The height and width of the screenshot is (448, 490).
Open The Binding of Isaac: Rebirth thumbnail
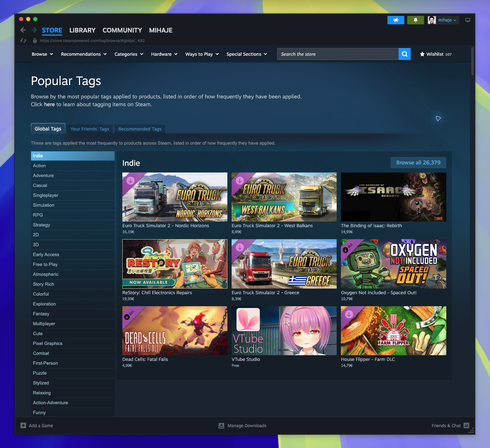[x=393, y=197]
